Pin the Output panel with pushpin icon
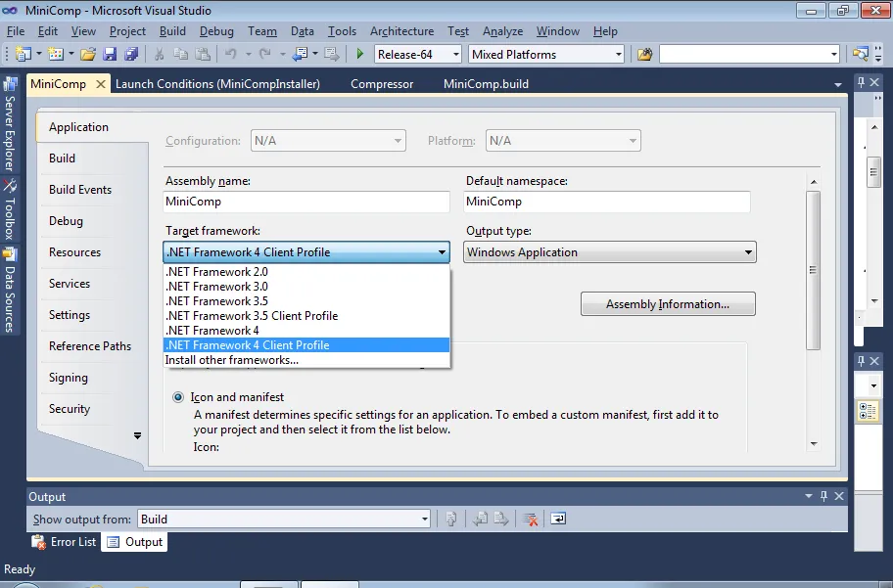Screen dimensions: 893x588 [823, 496]
